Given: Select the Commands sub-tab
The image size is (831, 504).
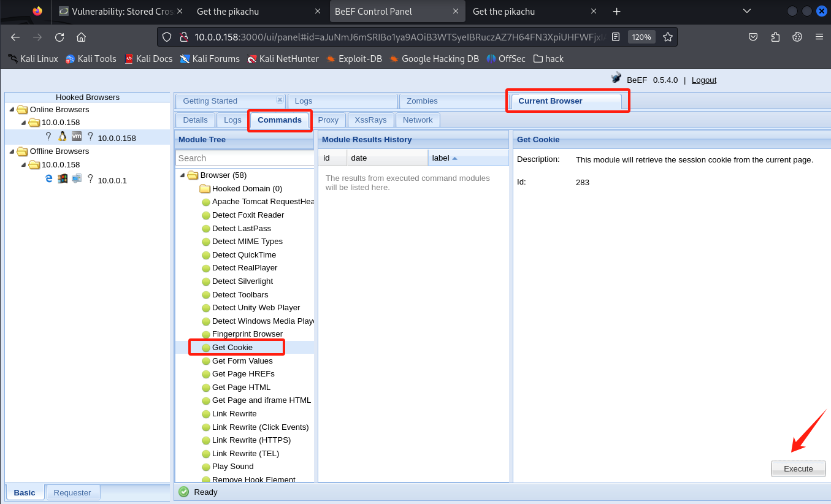Looking at the screenshot, I should (280, 120).
